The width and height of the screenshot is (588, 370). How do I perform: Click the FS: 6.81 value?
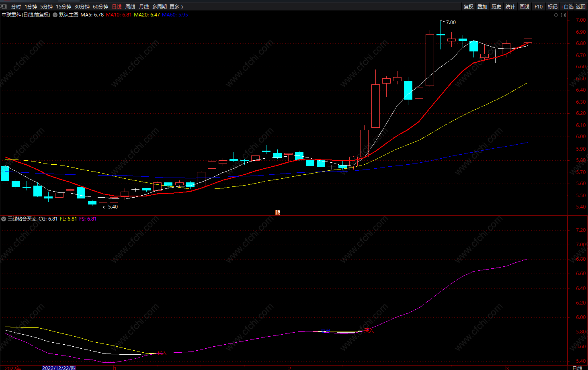coord(88,219)
